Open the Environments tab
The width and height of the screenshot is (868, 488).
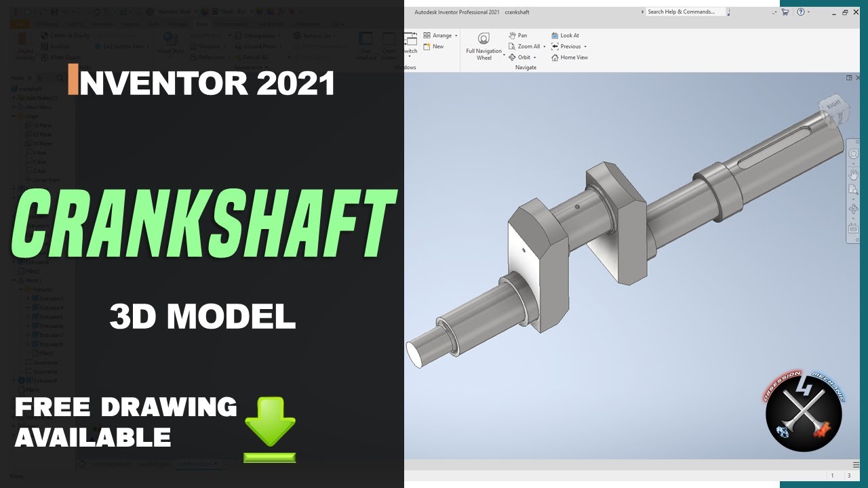point(231,24)
